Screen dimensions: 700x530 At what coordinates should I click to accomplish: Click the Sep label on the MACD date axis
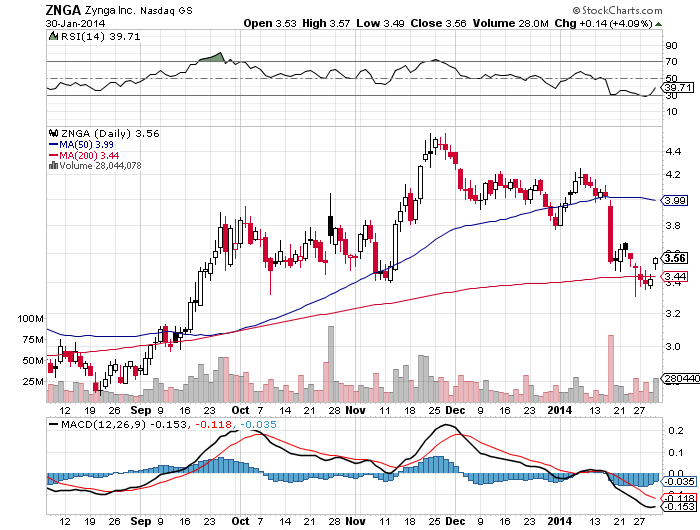(141, 522)
